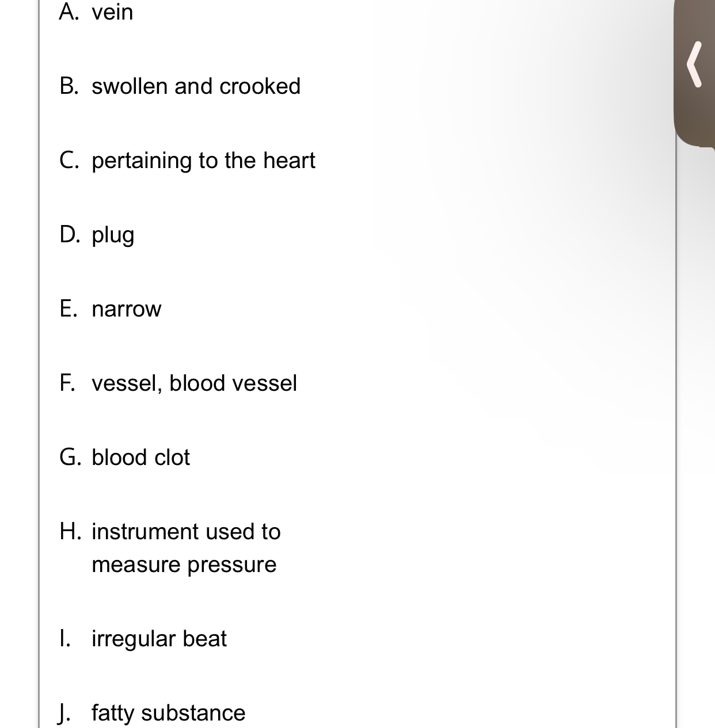
Task: Click the letter J label
Action: tap(64, 713)
